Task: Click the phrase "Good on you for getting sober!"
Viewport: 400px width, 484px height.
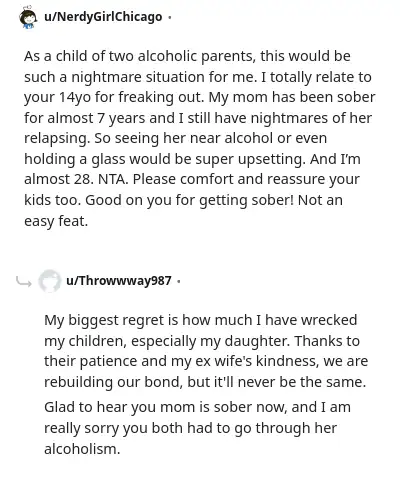Action: pos(190,200)
